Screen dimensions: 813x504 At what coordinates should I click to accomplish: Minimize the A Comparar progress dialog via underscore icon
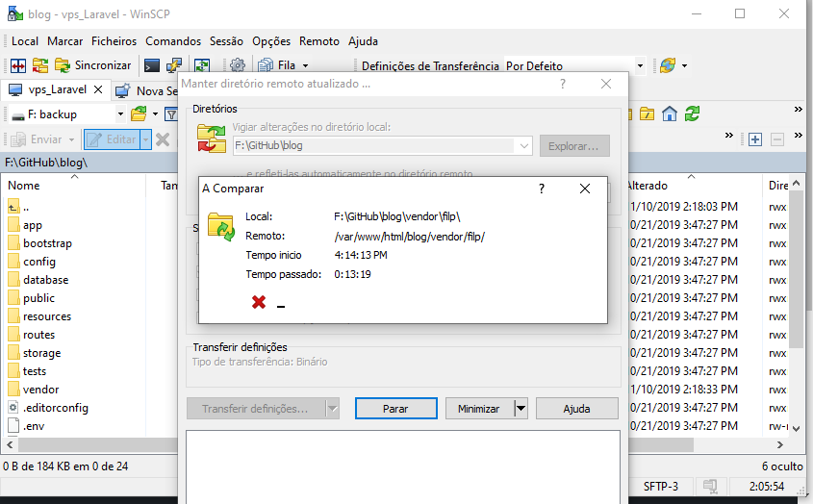pyautogui.click(x=281, y=306)
